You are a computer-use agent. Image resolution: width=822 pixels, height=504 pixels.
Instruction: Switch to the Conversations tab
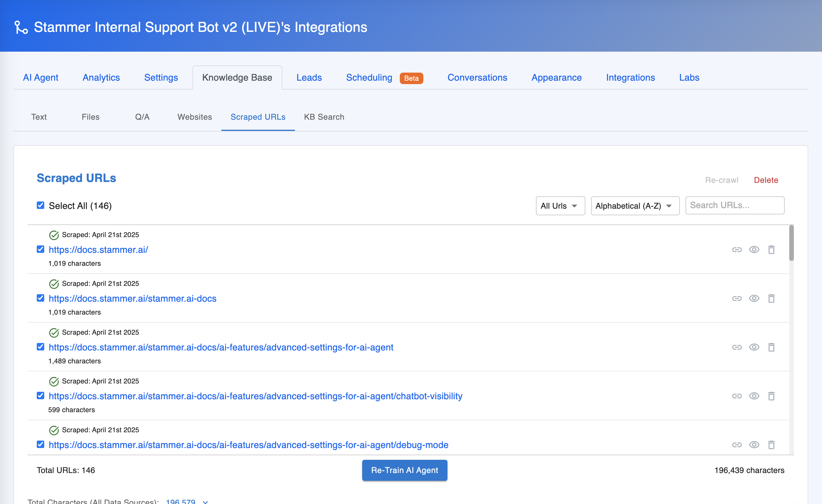click(x=477, y=77)
